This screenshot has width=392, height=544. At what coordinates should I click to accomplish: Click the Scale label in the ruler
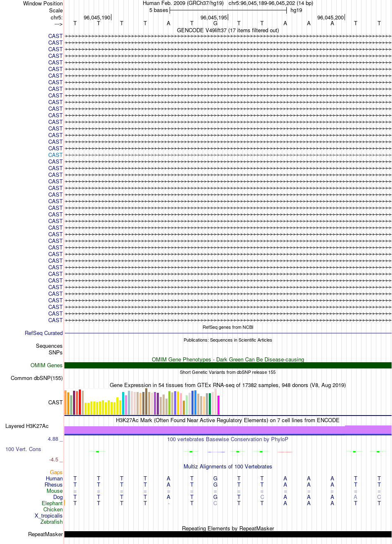[56, 10]
